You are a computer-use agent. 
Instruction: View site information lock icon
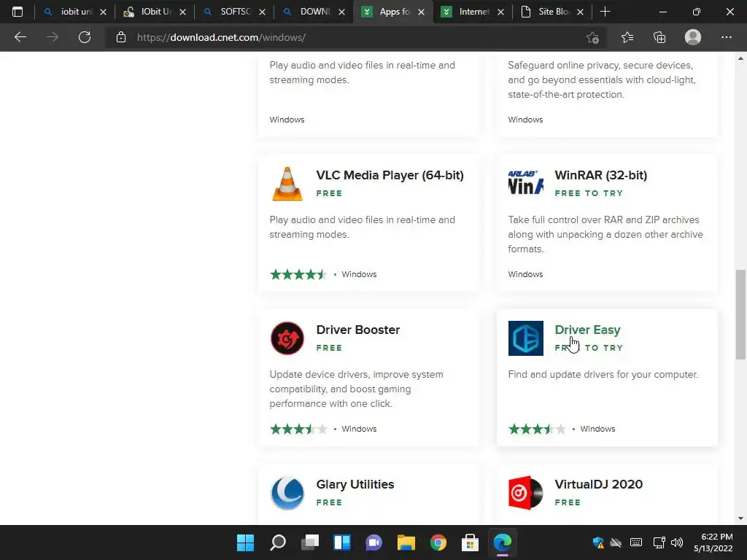pos(121,37)
